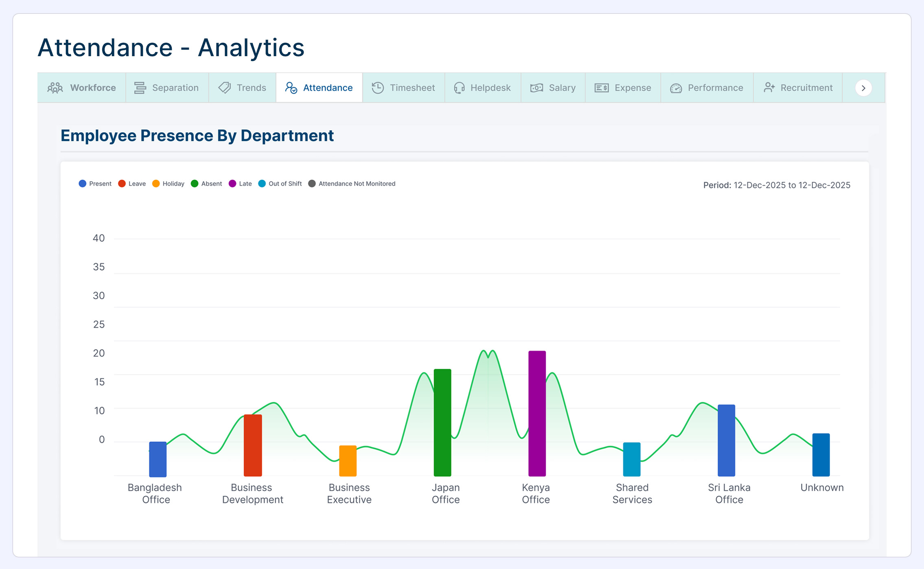
Task: Select the Attendance tab
Action: (x=319, y=88)
